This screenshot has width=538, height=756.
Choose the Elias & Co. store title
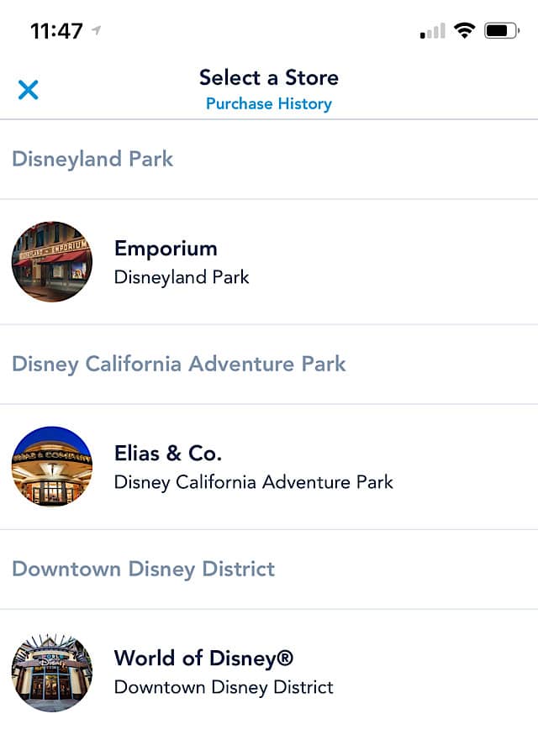[x=168, y=454]
